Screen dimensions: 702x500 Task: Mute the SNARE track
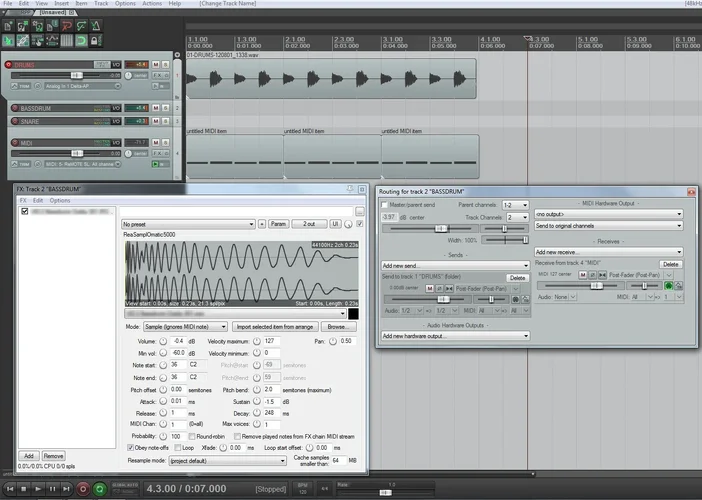[156, 121]
